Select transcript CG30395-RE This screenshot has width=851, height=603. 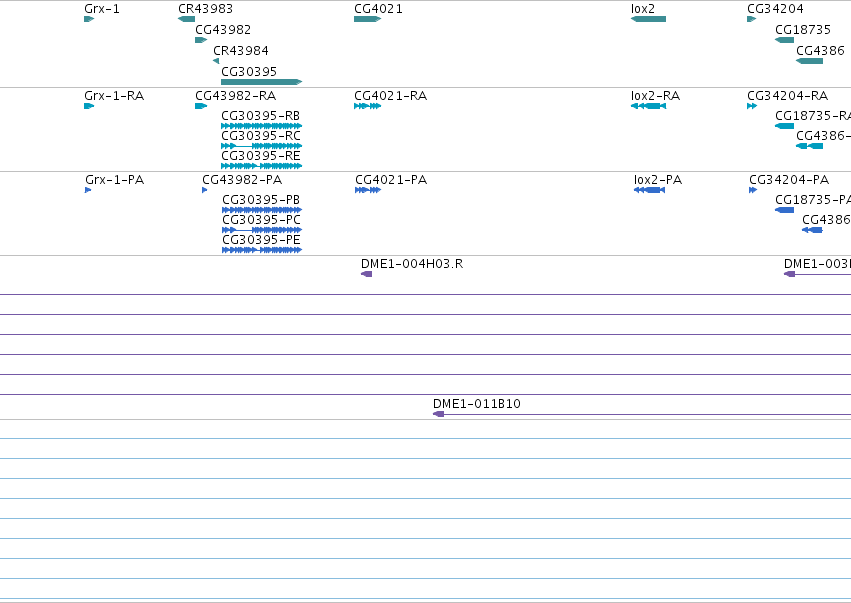pos(262,166)
